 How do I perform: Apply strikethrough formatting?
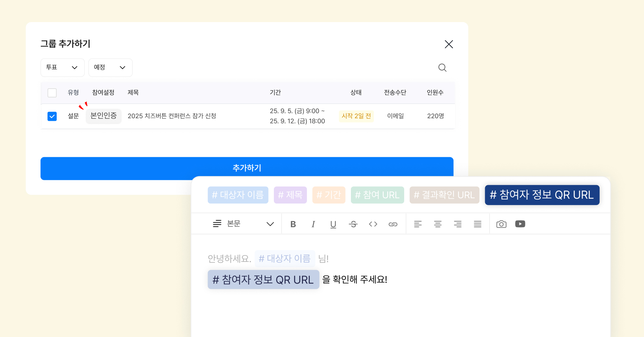pyautogui.click(x=353, y=224)
